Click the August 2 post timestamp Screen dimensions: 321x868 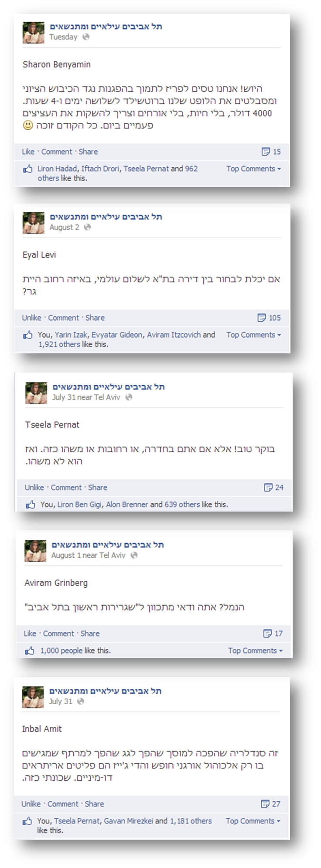pyautogui.click(x=64, y=227)
